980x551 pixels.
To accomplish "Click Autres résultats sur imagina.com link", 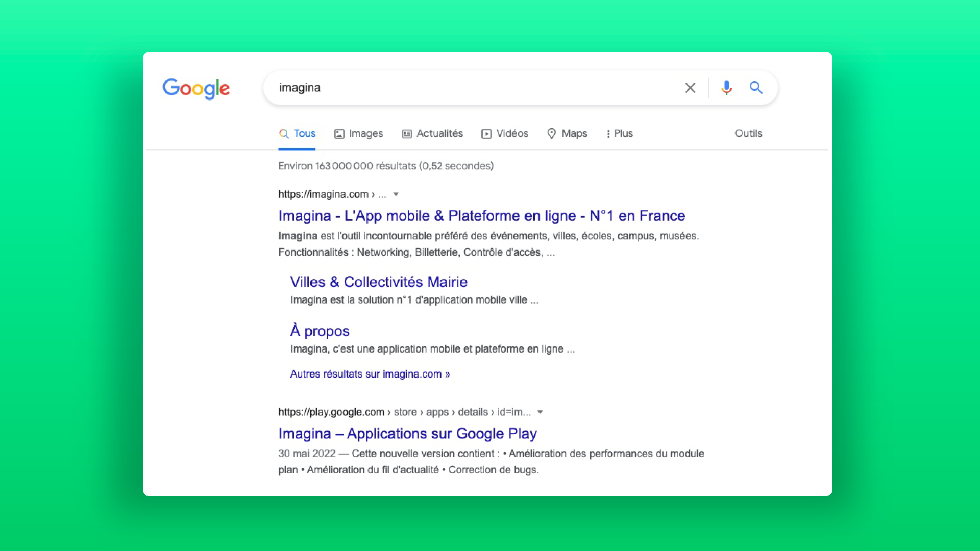I will 370,374.
